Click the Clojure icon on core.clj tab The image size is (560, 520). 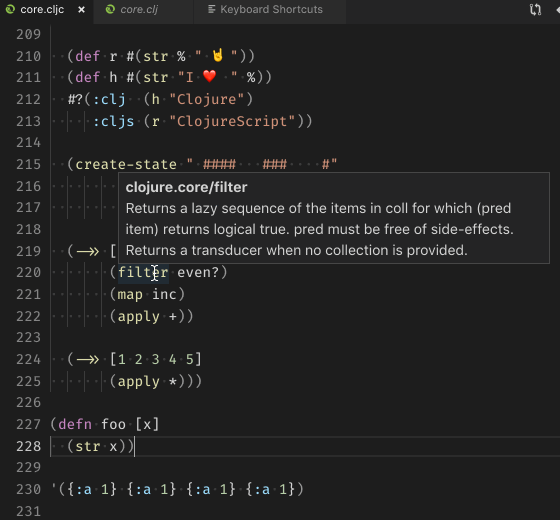(x=110, y=9)
